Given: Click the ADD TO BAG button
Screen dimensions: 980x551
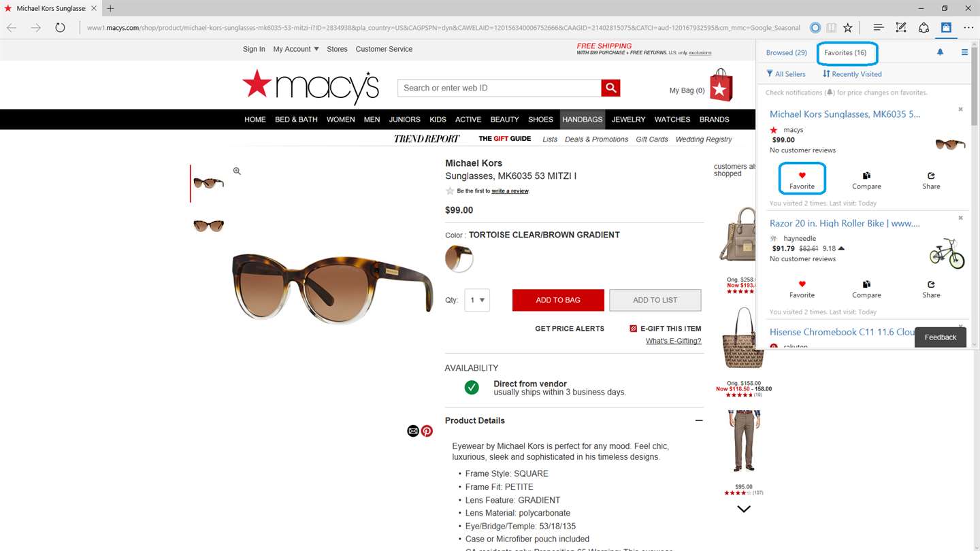Looking at the screenshot, I should tap(558, 300).
